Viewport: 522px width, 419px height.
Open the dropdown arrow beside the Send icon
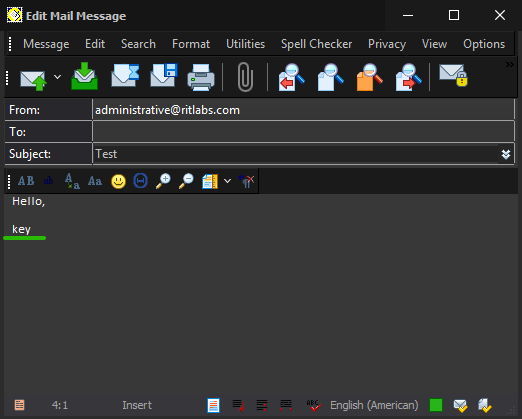coord(57,77)
